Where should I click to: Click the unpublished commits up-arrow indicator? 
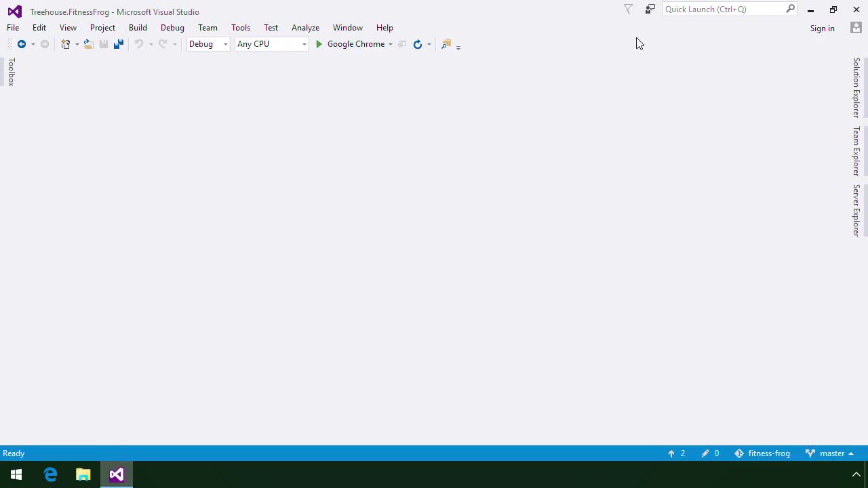point(676,453)
